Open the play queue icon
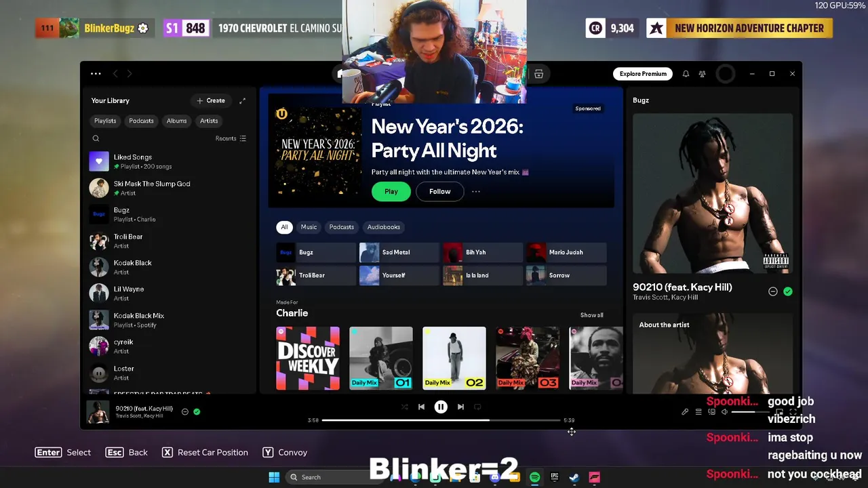 (x=698, y=411)
